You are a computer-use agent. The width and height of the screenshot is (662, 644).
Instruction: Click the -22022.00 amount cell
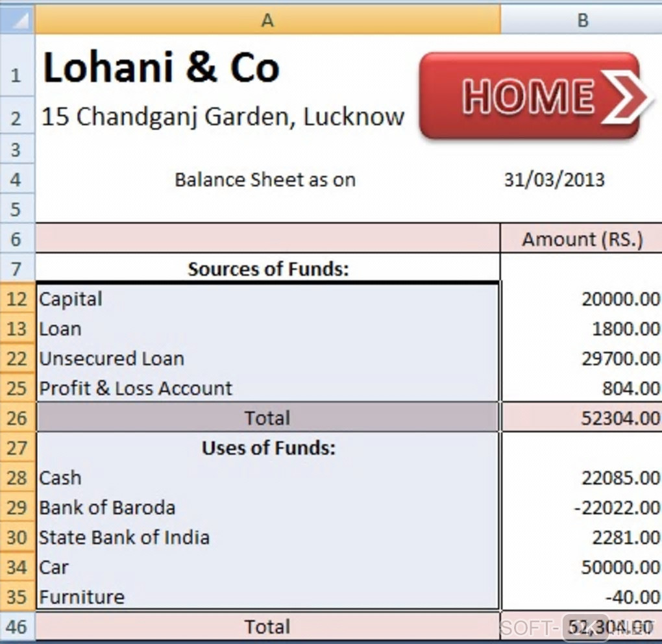point(582,507)
